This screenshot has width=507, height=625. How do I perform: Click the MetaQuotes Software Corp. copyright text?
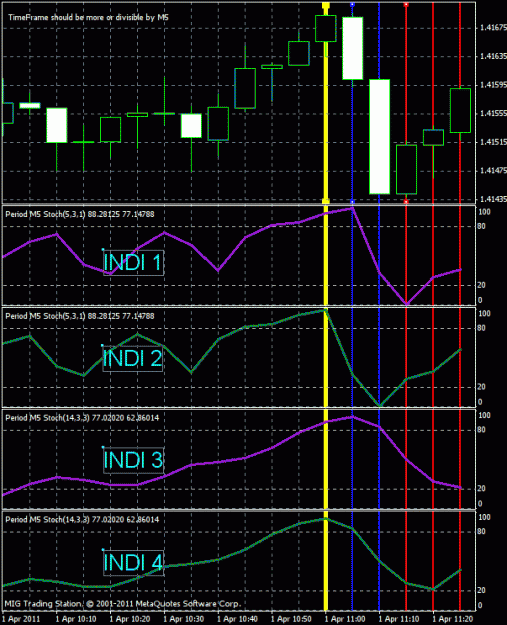point(122,604)
